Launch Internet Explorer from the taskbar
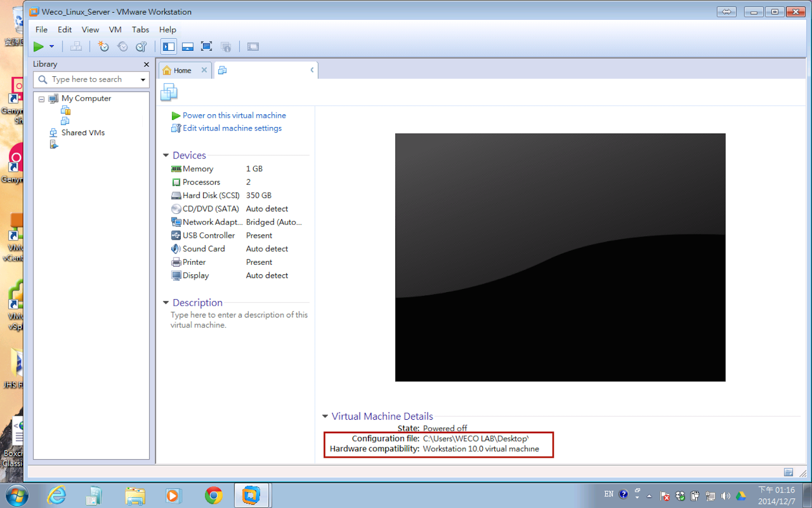The width and height of the screenshot is (812, 508). pyautogui.click(x=56, y=495)
